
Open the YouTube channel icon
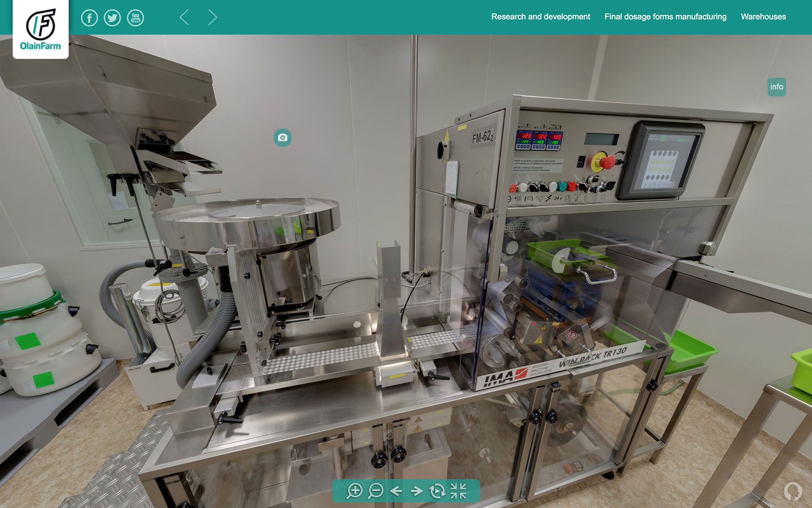(135, 18)
